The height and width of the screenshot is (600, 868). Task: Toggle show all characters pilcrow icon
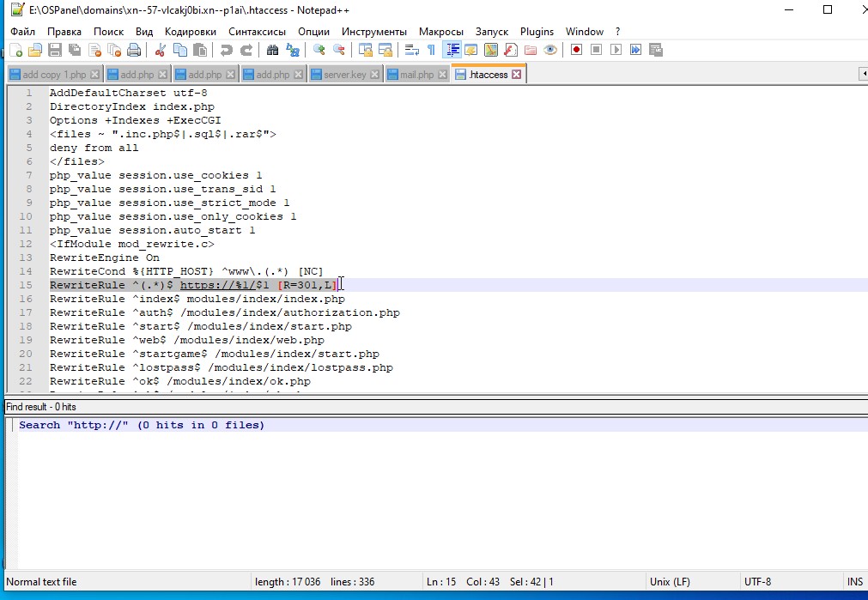coord(431,50)
